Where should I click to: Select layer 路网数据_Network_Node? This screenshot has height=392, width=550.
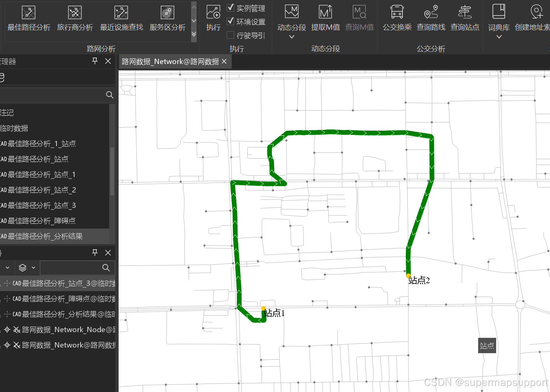(x=58, y=329)
